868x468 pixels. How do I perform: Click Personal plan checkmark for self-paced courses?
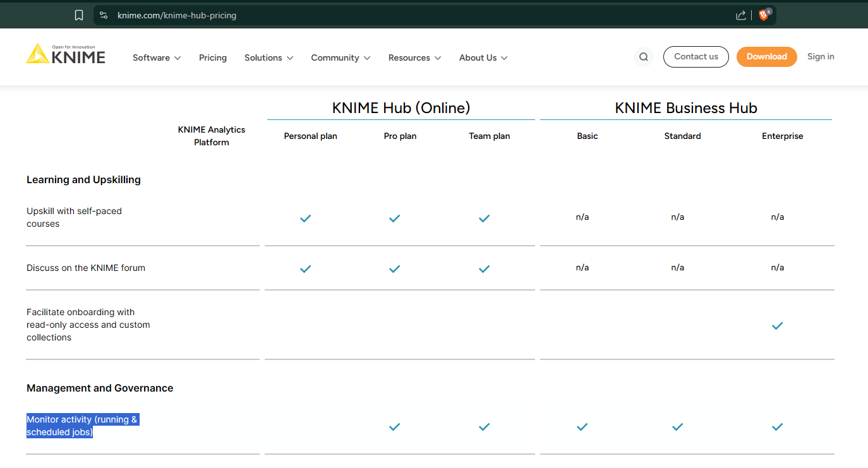(305, 219)
